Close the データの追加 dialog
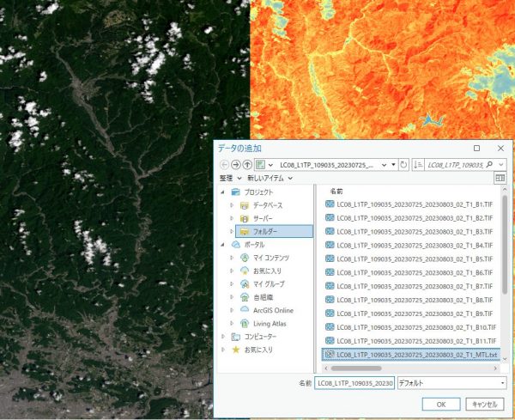Image resolution: width=515 pixels, height=420 pixels. click(x=500, y=149)
